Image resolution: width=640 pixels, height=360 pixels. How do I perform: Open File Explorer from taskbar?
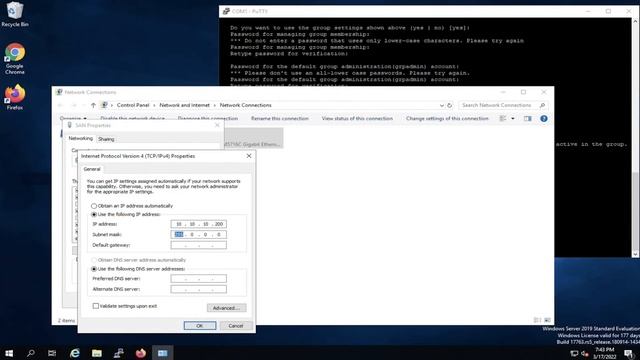coord(97,353)
